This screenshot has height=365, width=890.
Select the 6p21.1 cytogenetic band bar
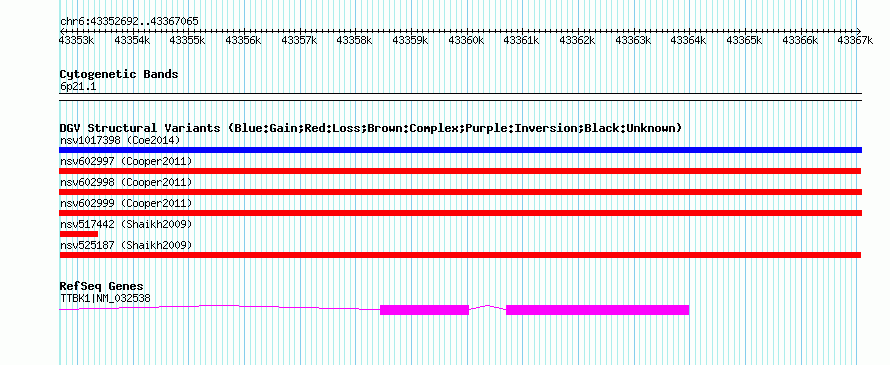[460, 97]
